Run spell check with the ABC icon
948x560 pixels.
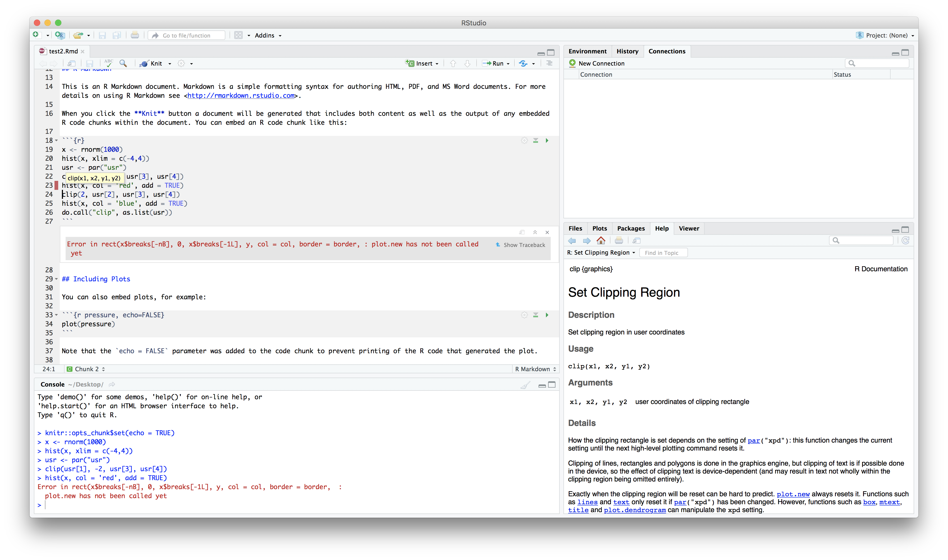[109, 63]
